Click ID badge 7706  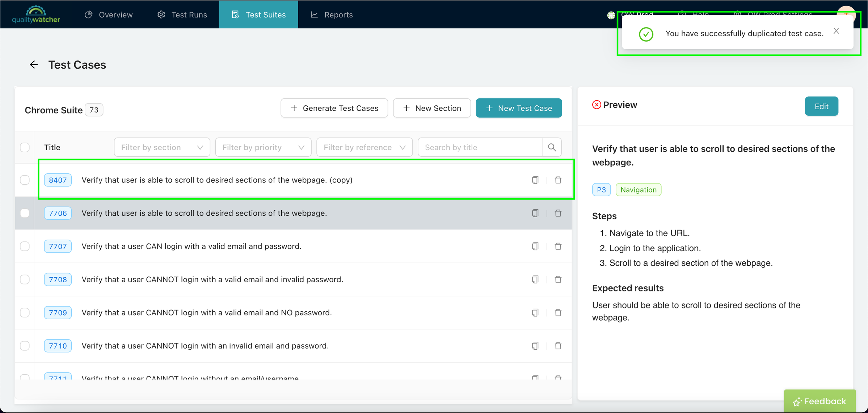pyautogui.click(x=58, y=213)
